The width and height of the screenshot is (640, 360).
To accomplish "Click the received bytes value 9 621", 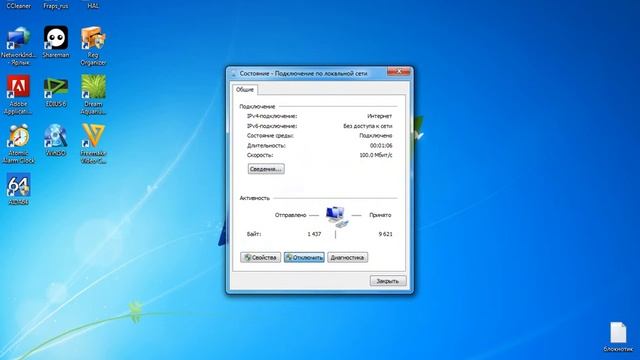I will coord(385,234).
